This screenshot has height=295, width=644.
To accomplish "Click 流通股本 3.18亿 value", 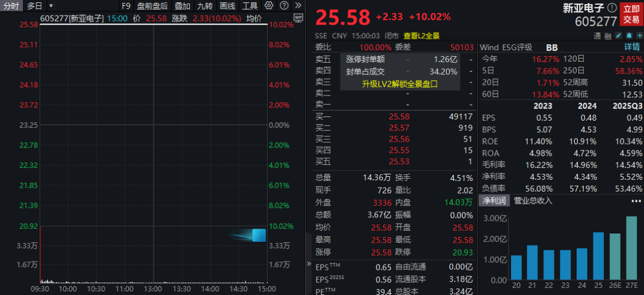I will [460, 280].
